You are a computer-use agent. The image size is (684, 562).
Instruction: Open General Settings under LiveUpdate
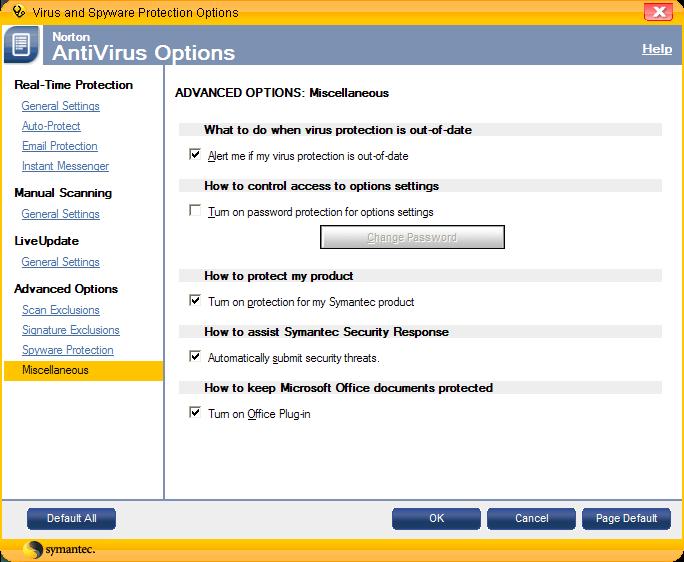(x=61, y=262)
